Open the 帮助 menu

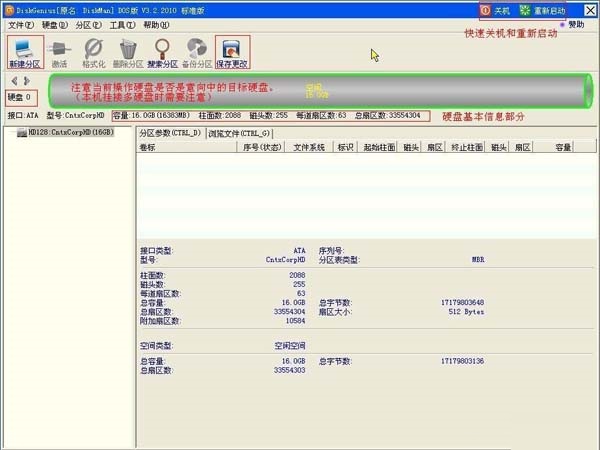tap(156, 25)
